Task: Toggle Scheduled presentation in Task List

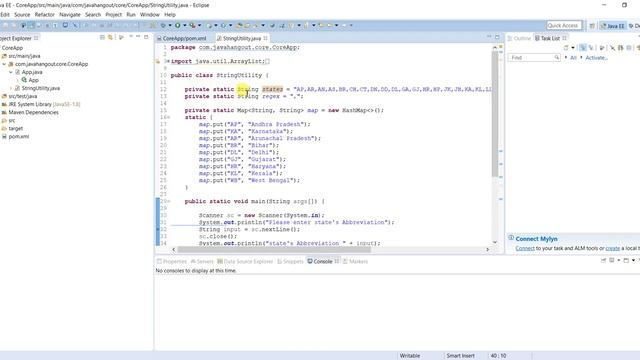Action: point(591,48)
